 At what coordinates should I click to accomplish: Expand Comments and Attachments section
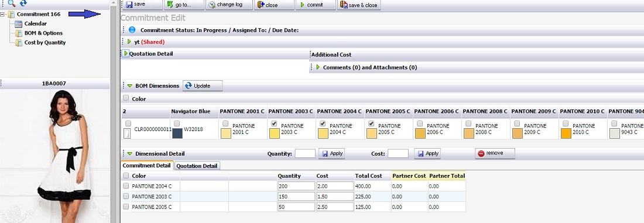click(318, 67)
